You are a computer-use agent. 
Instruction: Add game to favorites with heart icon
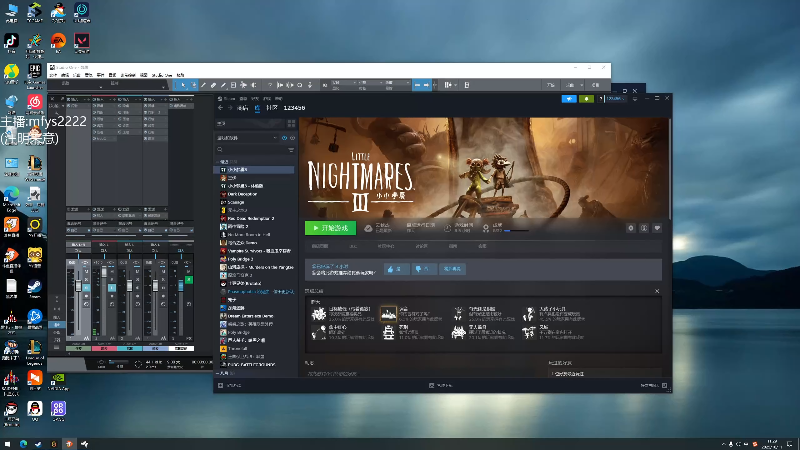pyautogui.click(x=657, y=228)
